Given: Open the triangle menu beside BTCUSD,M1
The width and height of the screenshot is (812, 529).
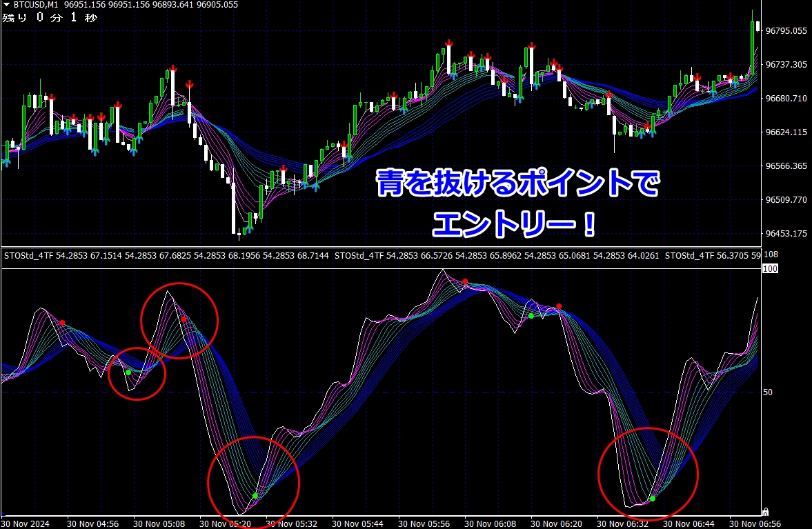Looking at the screenshot, I should (x=6, y=5).
